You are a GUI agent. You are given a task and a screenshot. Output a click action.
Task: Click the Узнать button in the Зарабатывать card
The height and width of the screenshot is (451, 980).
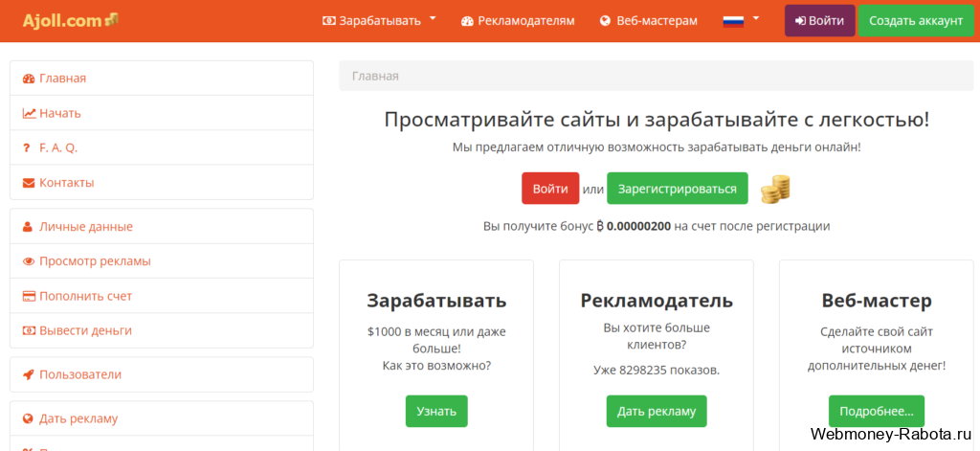click(436, 411)
